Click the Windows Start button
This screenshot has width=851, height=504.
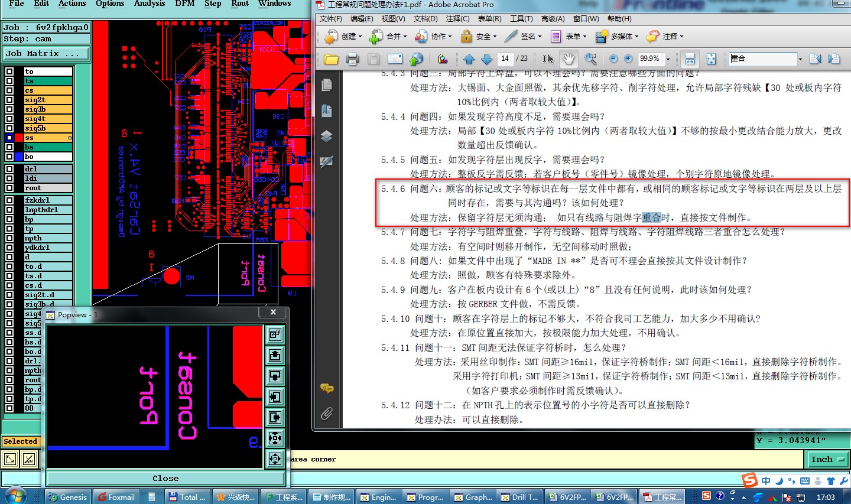(x=15, y=495)
